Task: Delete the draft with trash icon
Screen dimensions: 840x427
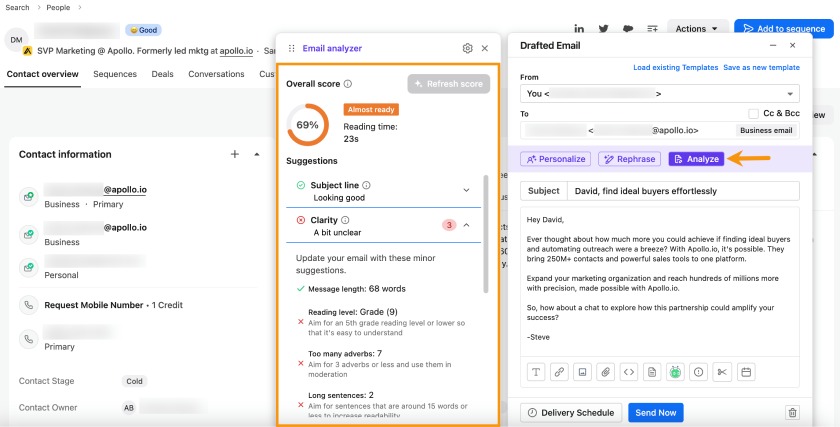Action: [793, 413]
